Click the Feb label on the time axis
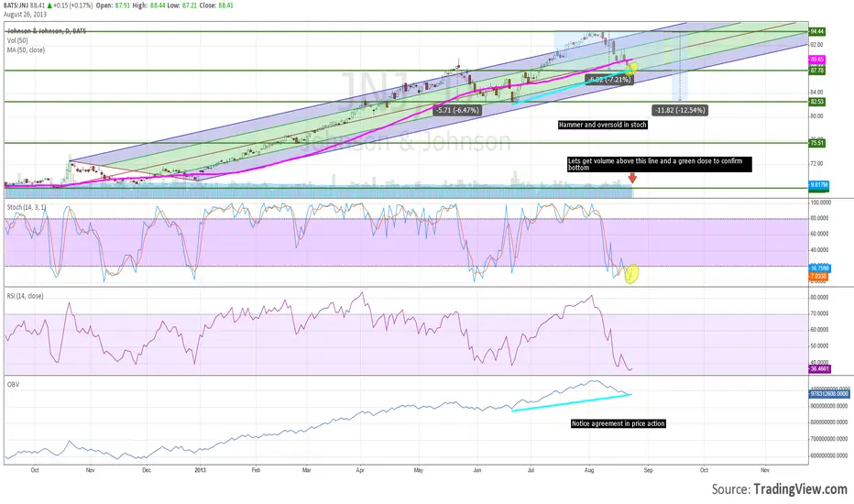Viewport: 854px width, 504px height. point(256,470)
